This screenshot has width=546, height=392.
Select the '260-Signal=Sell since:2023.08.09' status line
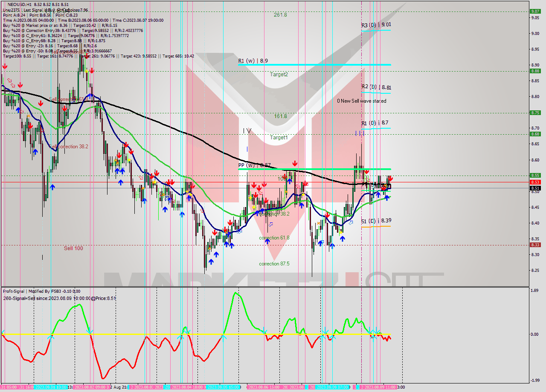[x=59, y=298]
